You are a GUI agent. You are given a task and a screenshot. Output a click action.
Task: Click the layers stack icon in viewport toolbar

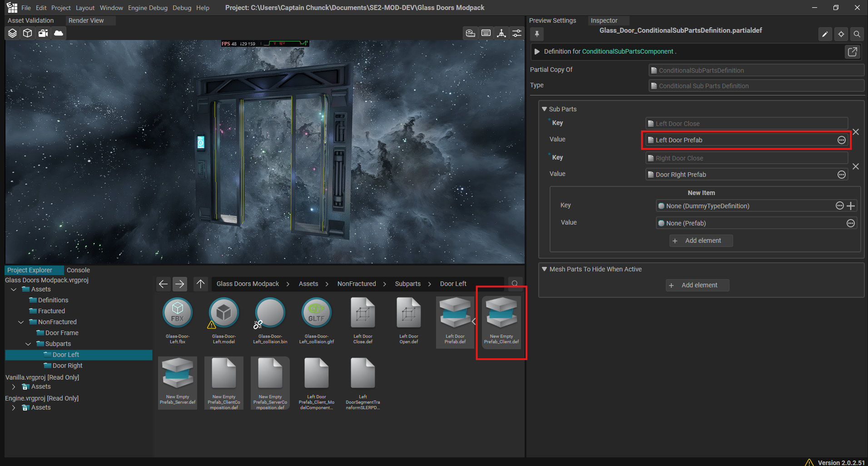13,33
